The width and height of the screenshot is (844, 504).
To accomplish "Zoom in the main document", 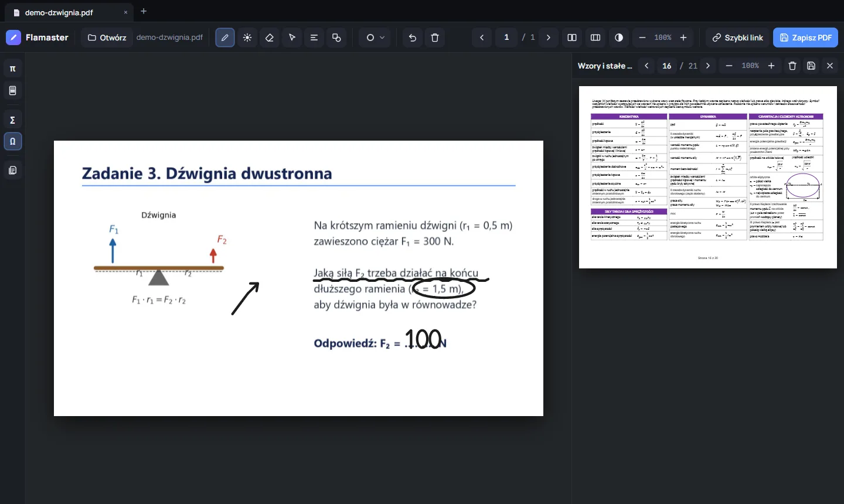I will pyautogui.click(x=683, y=38).
